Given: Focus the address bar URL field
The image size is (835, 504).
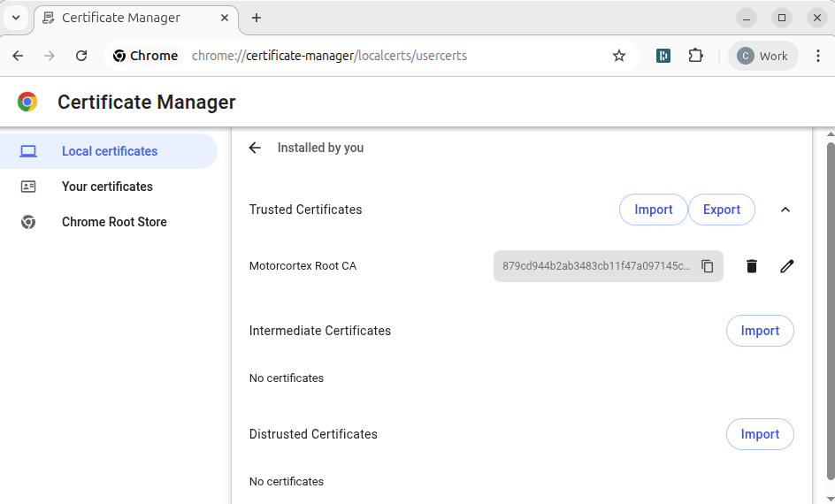Looking at the screenshot, I should click(389, 56).
